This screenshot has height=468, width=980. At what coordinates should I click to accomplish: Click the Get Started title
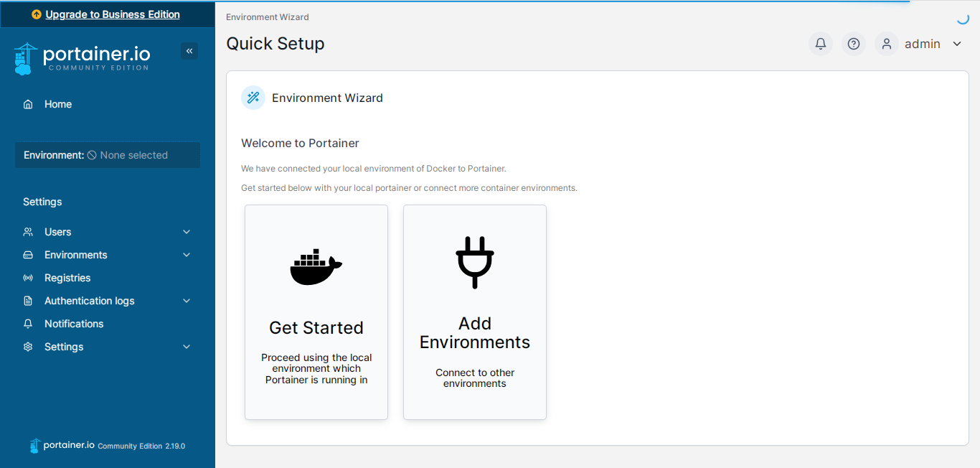[x=316, y=327]
